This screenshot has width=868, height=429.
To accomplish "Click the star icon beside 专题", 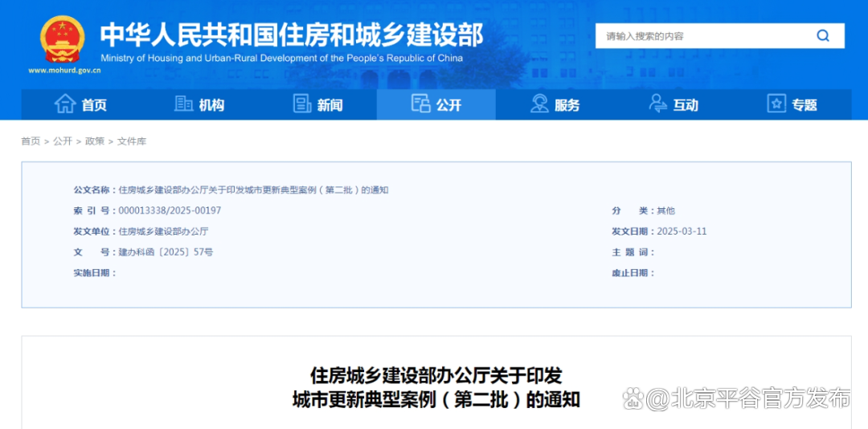I will pos(776,104).
